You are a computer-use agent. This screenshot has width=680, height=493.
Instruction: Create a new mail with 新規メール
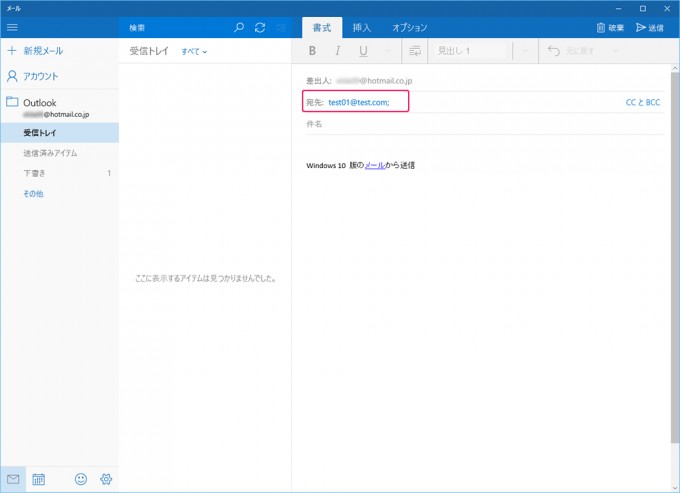pos(35,51)
